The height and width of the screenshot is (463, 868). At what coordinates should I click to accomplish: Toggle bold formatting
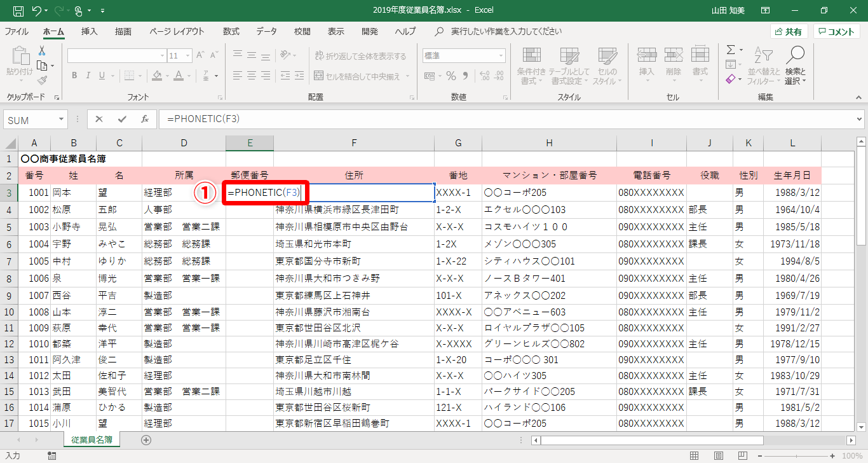point(74,76)
